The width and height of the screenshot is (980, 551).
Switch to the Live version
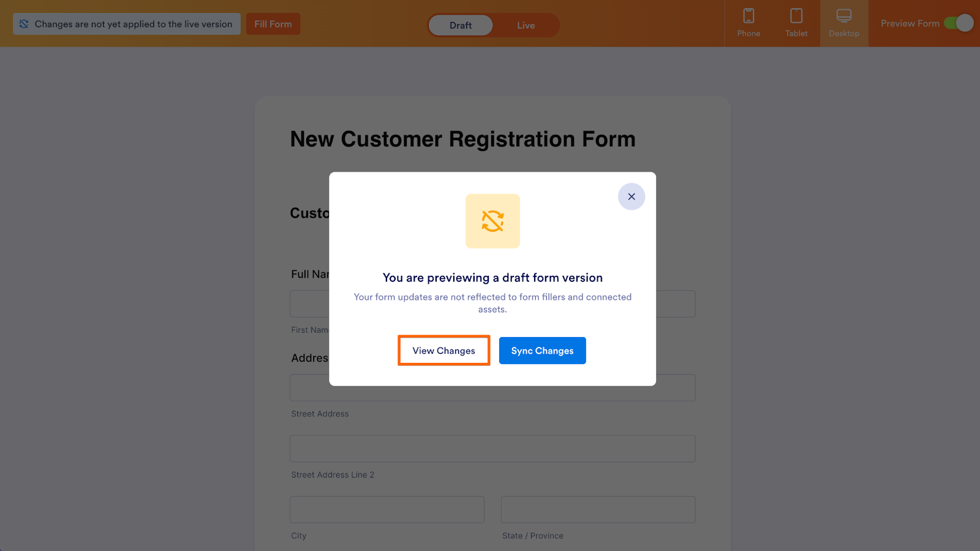(x=526, y=25)
